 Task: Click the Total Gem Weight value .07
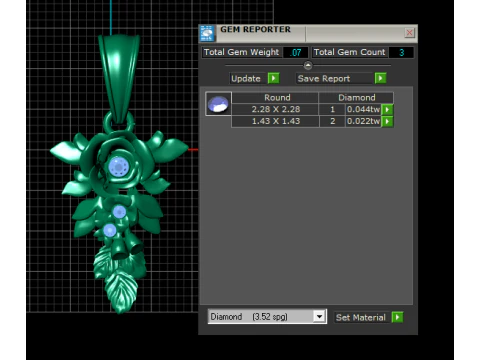tap(295, 53)
